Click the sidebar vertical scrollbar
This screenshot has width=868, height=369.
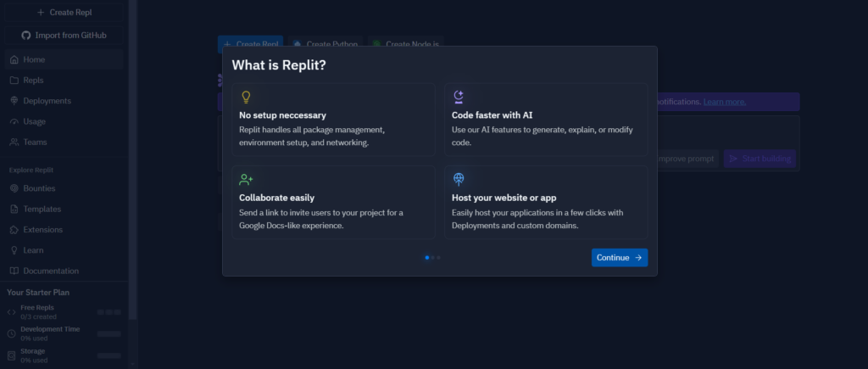(x=133, y=159)
